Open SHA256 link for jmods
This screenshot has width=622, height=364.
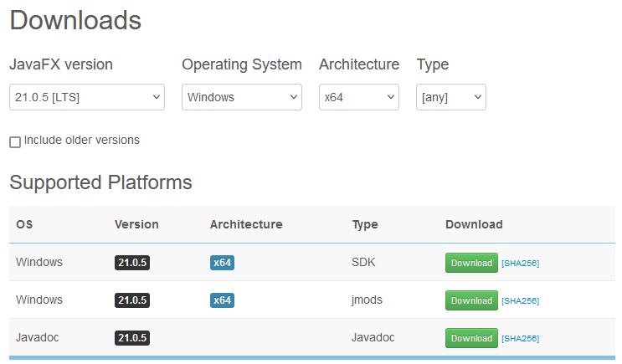[x=520, y=301]
